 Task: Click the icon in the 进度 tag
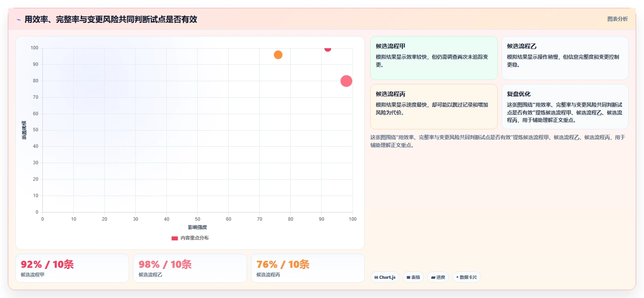pos(433,277)
